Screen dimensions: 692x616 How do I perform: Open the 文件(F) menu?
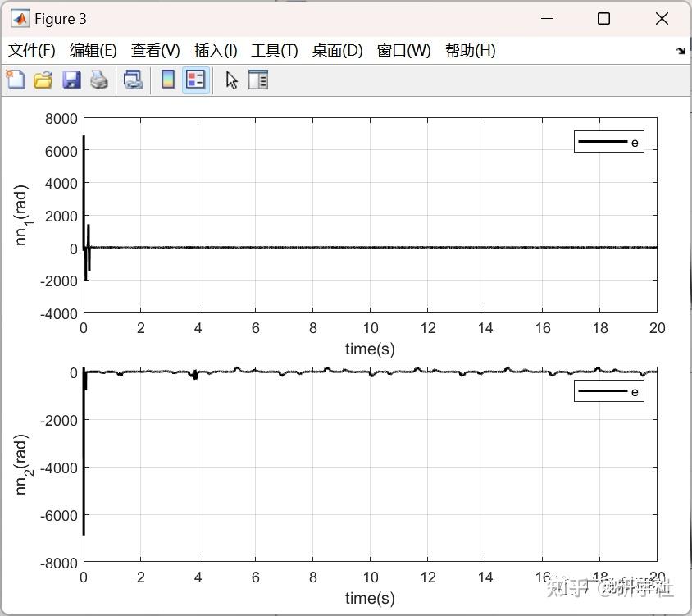coord(32,50)
